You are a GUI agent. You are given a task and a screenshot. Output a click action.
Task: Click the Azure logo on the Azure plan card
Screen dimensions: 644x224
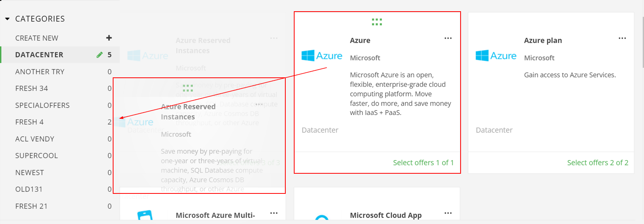tap(496, 56)
